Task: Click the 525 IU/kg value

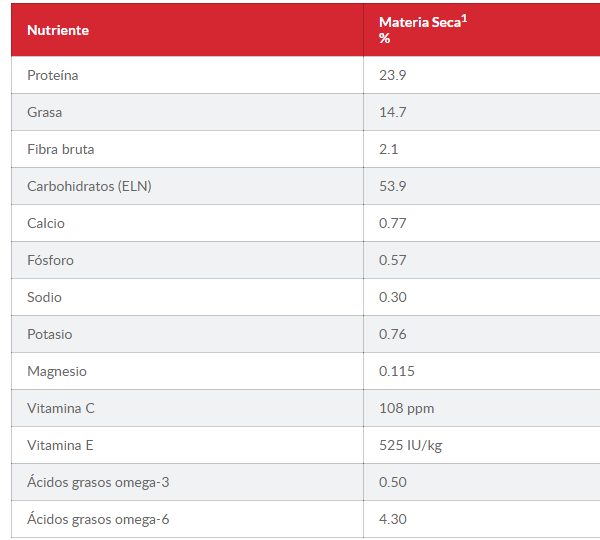Action: click(410, 445)
